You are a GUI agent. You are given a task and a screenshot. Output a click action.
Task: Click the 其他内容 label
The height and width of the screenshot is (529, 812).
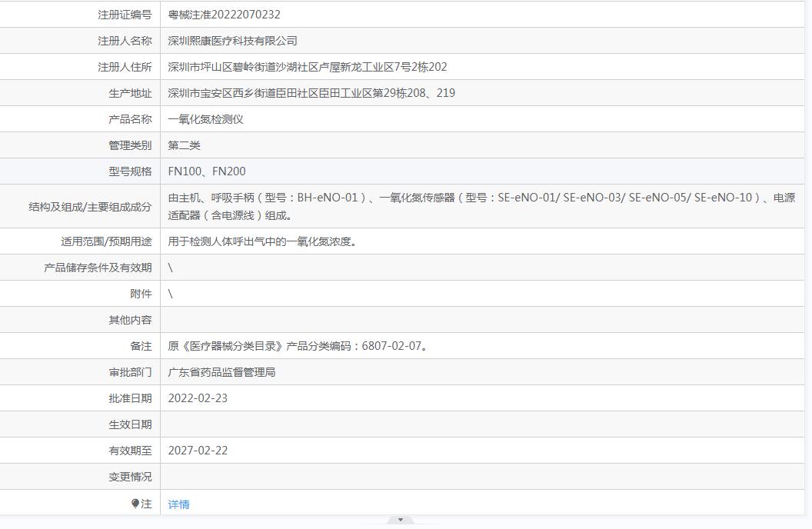(x=130, y=320)
